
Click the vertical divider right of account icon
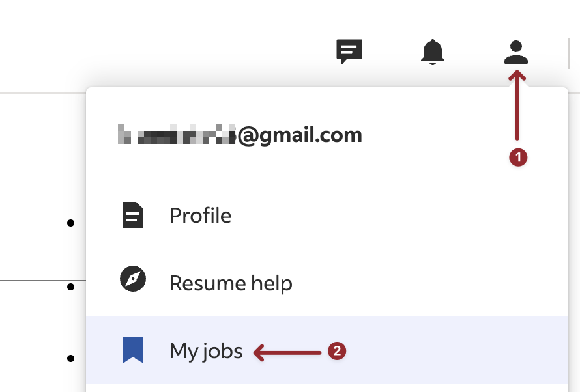[x=569, y=51]
